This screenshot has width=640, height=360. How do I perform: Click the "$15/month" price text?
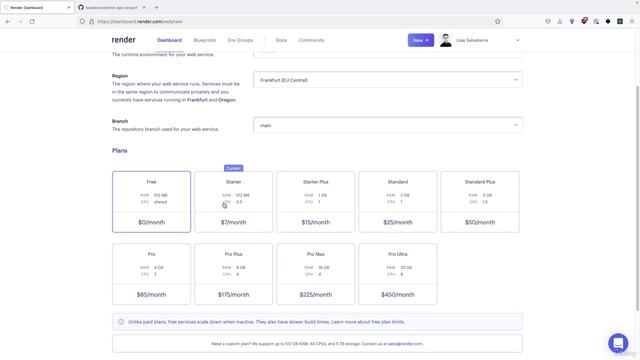316,222
